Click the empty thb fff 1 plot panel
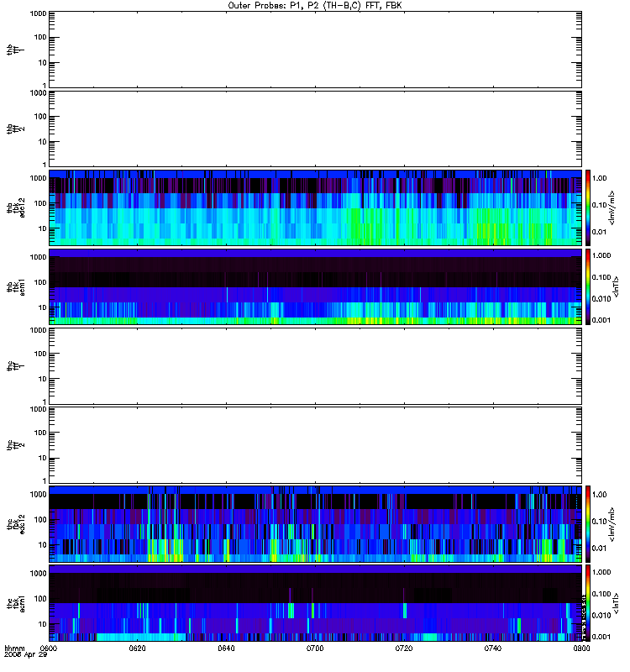The width and height of the screenshot is (630, 672). 315,50
